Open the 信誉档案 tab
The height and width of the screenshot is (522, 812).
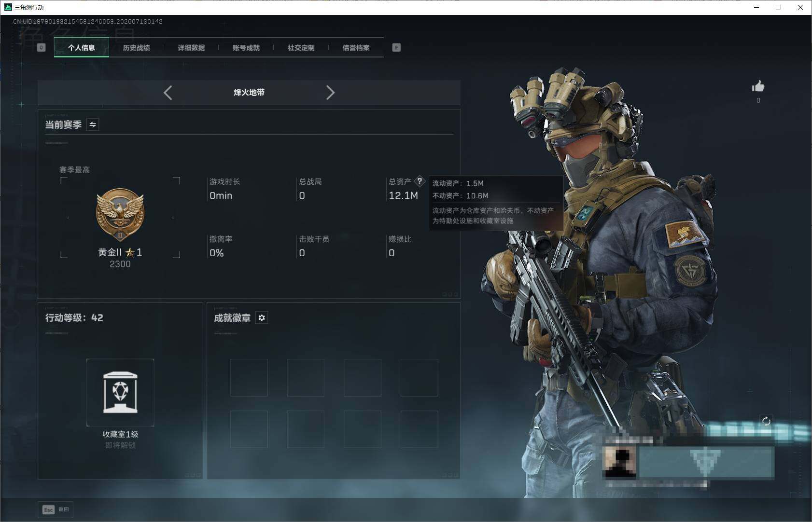[356, 48]
